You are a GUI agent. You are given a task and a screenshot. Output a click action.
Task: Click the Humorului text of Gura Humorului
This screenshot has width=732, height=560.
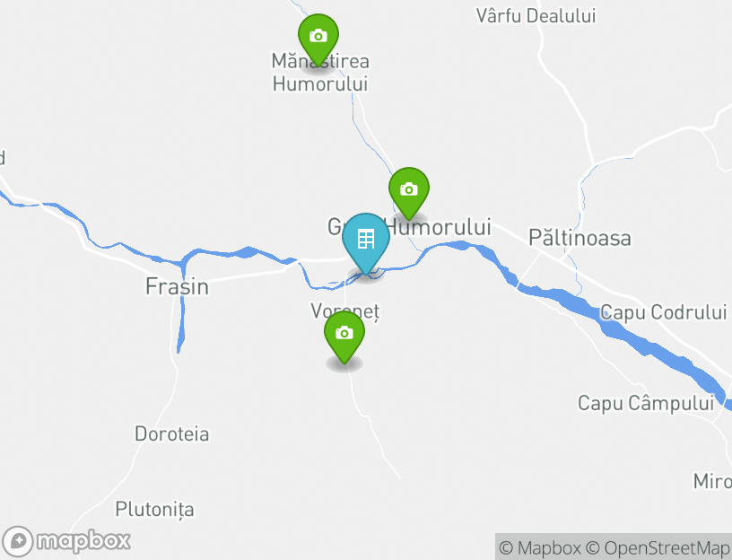(440, 227)
